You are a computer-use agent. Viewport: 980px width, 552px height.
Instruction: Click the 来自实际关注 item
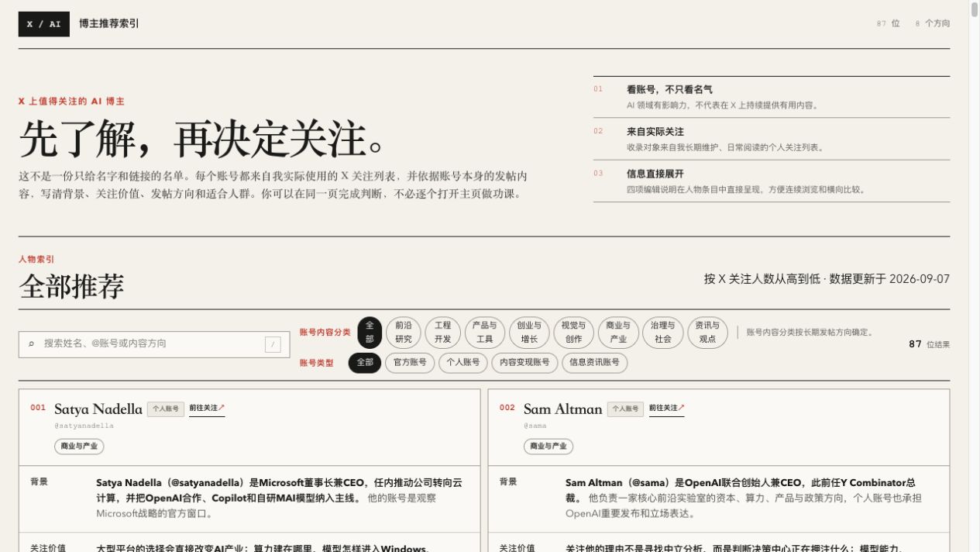772,139
